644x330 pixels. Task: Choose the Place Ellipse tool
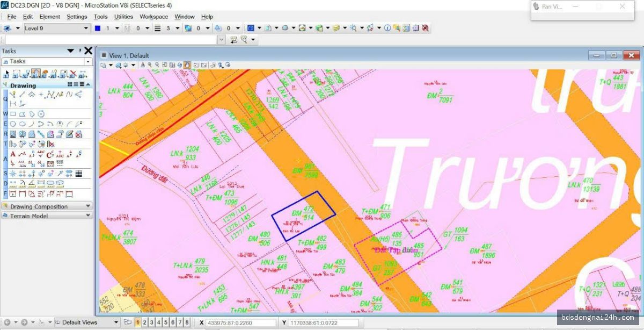pyautogui.click(x=23, y=124)
